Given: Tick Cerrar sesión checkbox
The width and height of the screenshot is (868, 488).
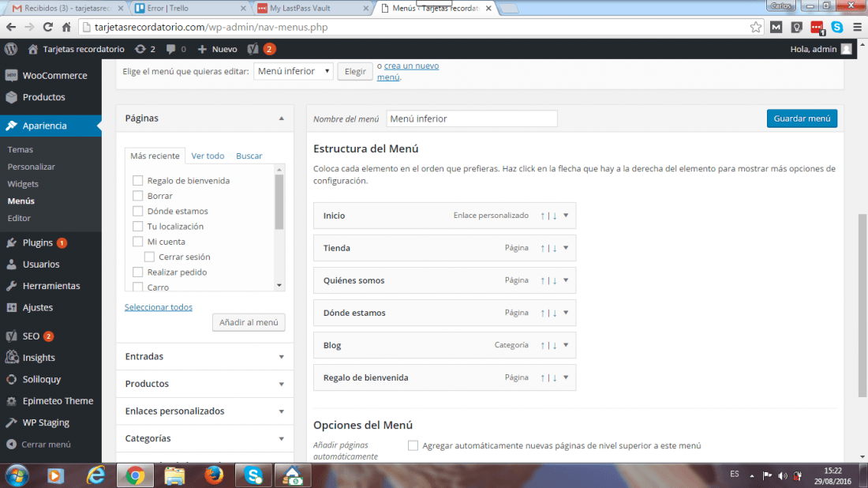Looking at the screenshot, I should point(149,257).
